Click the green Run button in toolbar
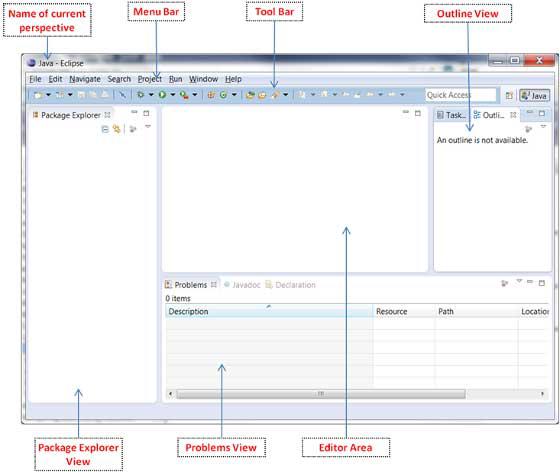The image size is (560, 472). coord(162,95)
